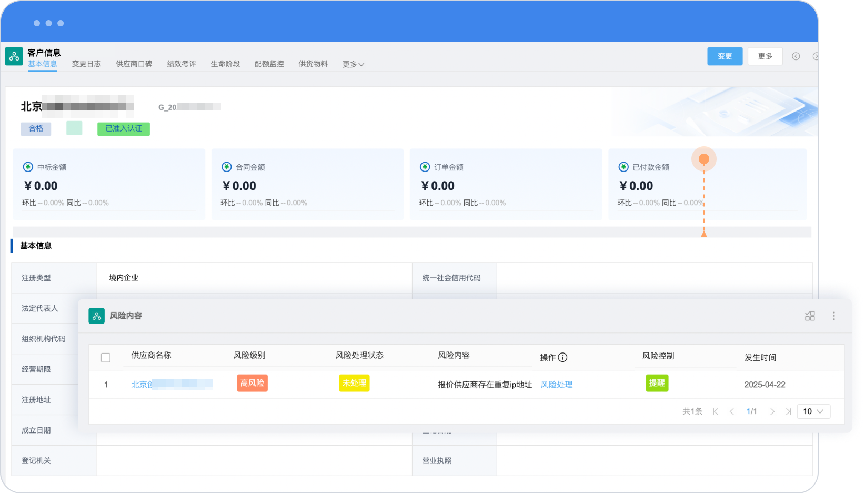Click the 风险控制 column header
The image size is (865, 504).
tap(658, 356)
